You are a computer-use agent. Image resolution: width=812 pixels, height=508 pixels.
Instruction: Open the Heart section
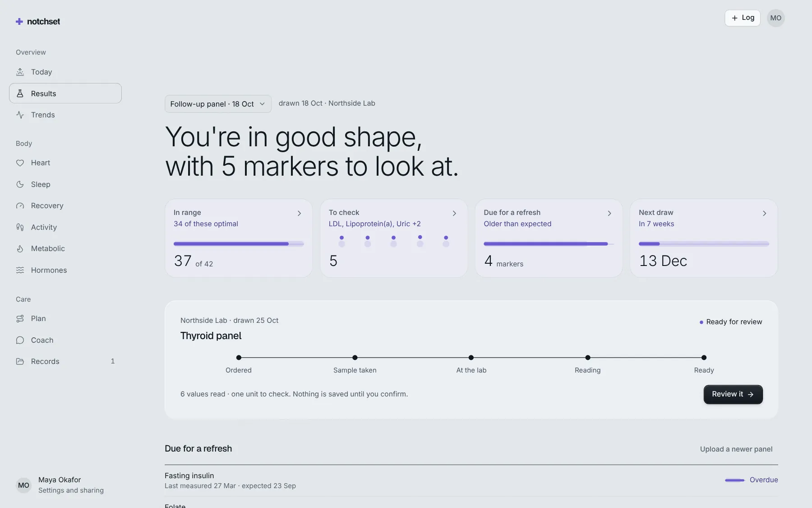[65, 163]
